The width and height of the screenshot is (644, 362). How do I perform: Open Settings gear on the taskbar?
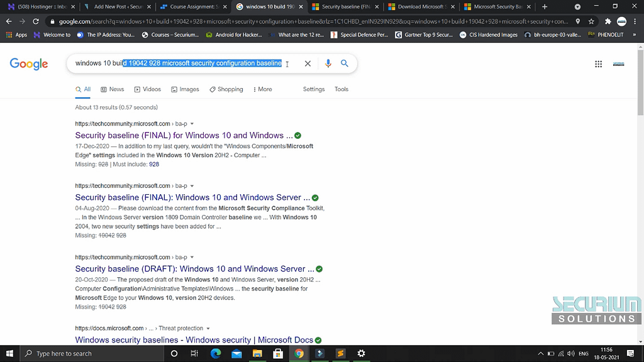click(362, 353)
